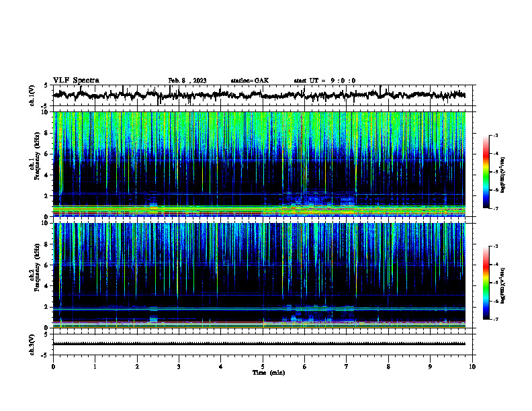Click the "2" kHz tick of ch.1 spectrogram
The image size is (532, 411).
[x=46, y=195]
